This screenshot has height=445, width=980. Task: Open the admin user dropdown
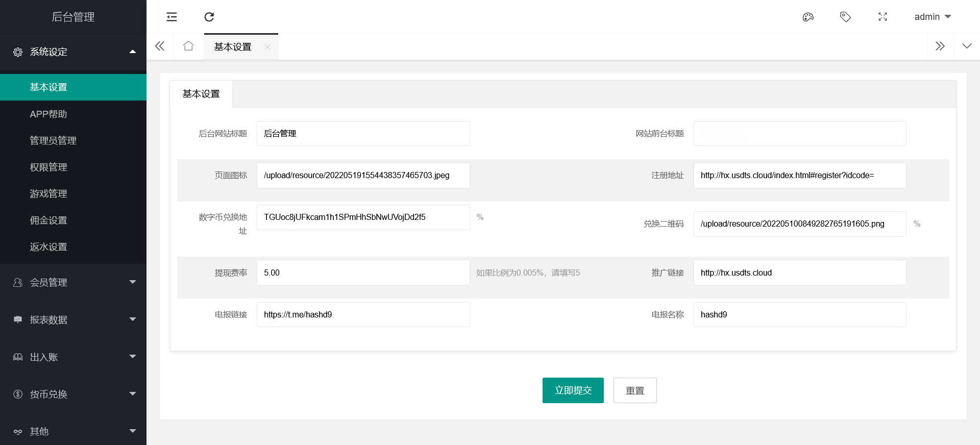tap(932, 17)
